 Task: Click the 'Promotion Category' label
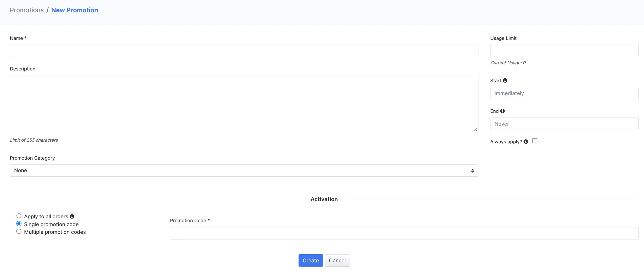pyautogui.click(x=32, y=158)
